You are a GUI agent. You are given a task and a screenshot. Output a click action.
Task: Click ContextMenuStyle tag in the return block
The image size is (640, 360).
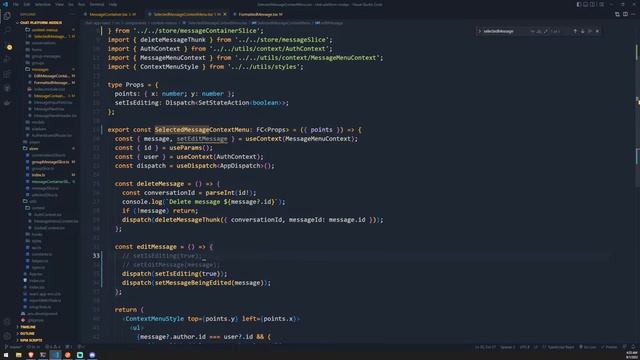click(155, 319)
